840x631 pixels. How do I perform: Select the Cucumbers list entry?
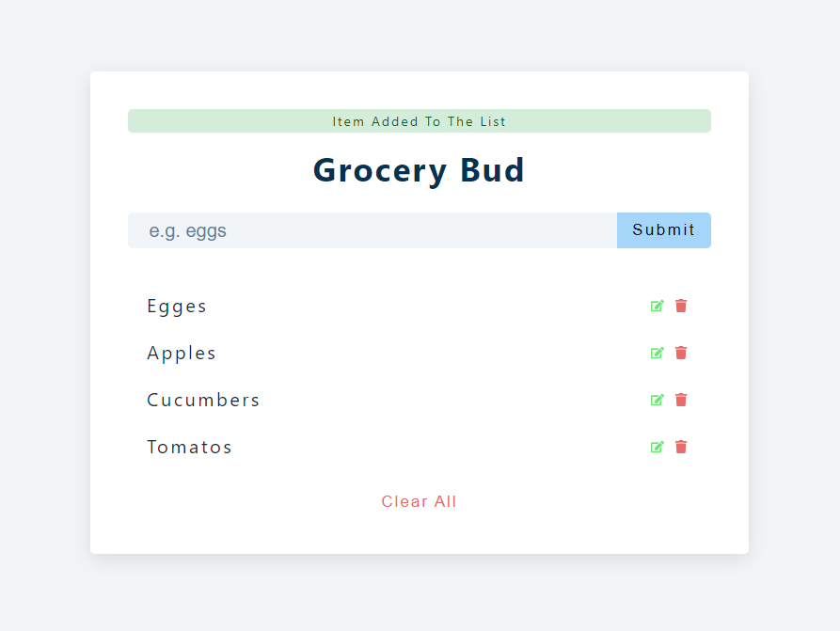click(x=203, y=400)
